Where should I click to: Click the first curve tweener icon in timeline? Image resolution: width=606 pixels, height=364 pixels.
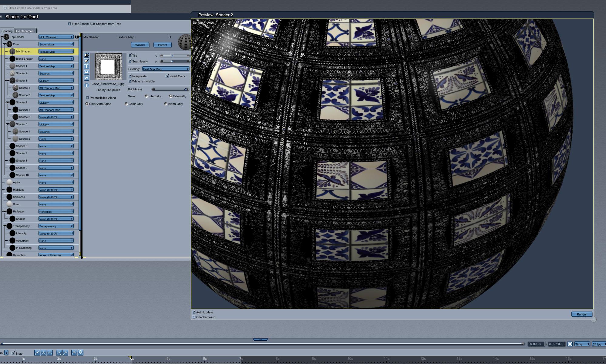pos(37,352)
